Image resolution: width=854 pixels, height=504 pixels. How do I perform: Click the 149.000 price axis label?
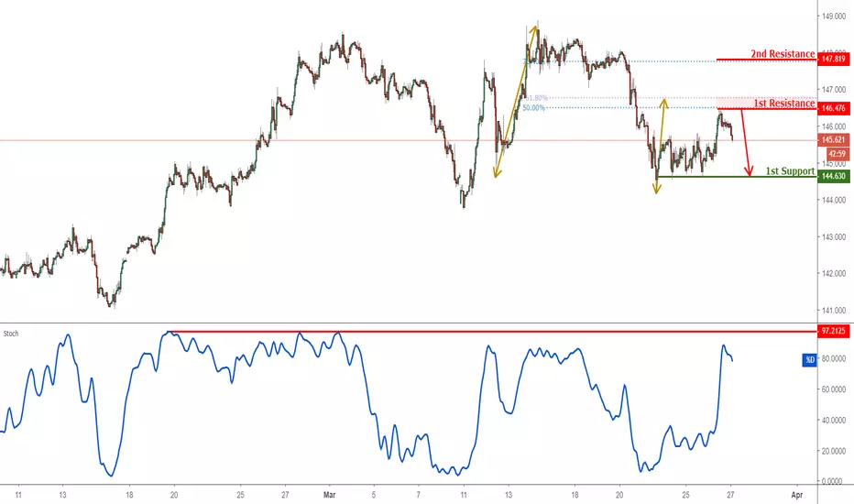[x=835, y=16]
